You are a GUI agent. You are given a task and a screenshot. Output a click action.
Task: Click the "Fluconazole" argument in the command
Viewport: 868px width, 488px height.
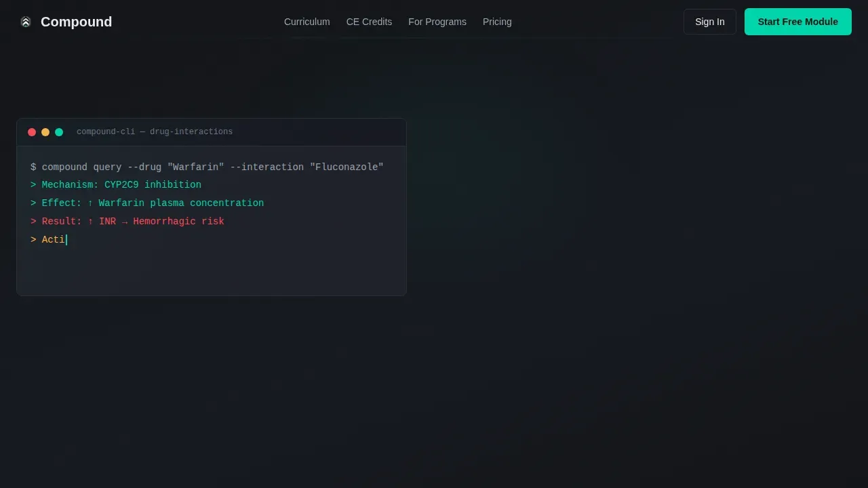click(x=347, y=167)
